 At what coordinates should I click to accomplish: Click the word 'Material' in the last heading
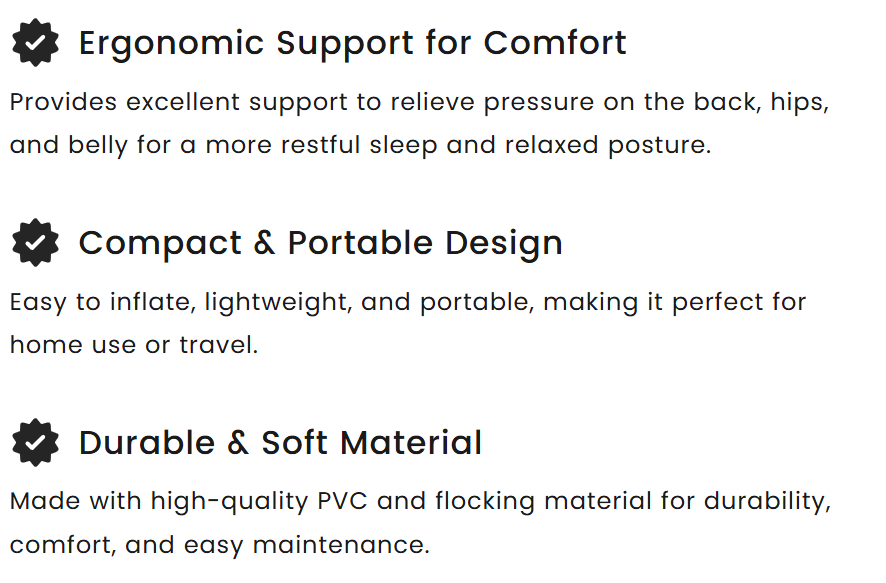point(411,442)
